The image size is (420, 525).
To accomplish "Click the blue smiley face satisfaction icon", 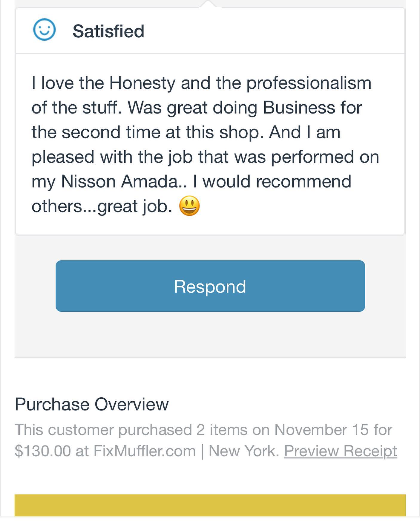I will (x=44, y=30).
